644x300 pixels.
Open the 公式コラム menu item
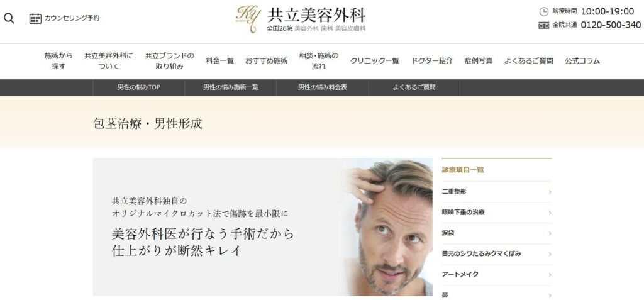(x=582, y=61)
